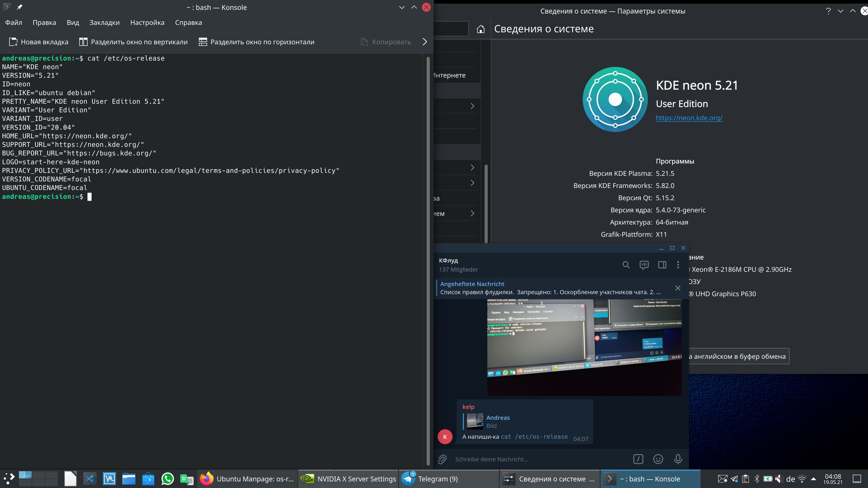Switch to NVIDIA X Server Settings task
868x488 pixels.
348,479
